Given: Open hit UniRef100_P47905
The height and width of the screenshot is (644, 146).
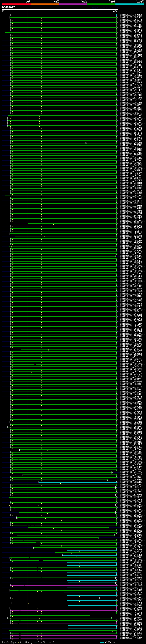Looking at the screenshot, I should pyautogui.click(x=131, y=550).
